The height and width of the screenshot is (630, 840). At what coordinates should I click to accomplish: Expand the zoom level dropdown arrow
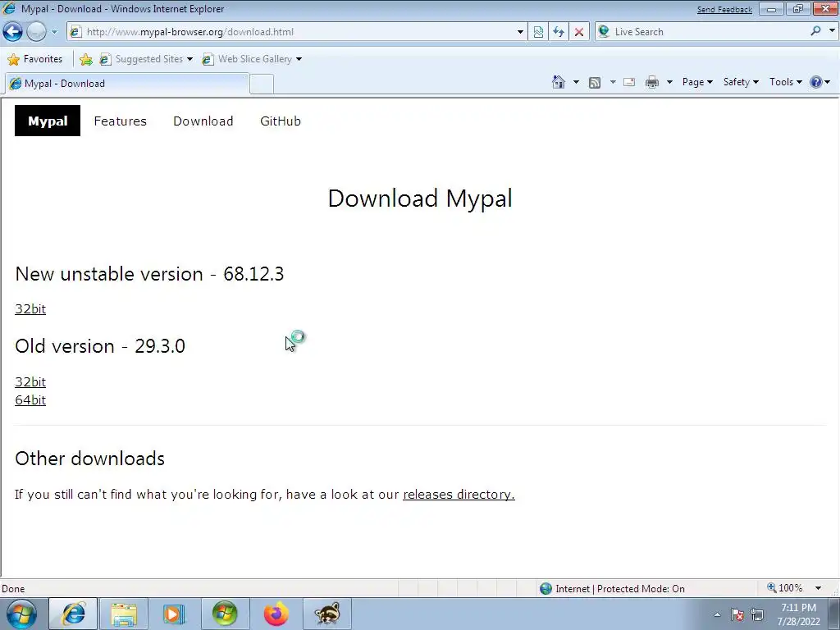[818, 588]
